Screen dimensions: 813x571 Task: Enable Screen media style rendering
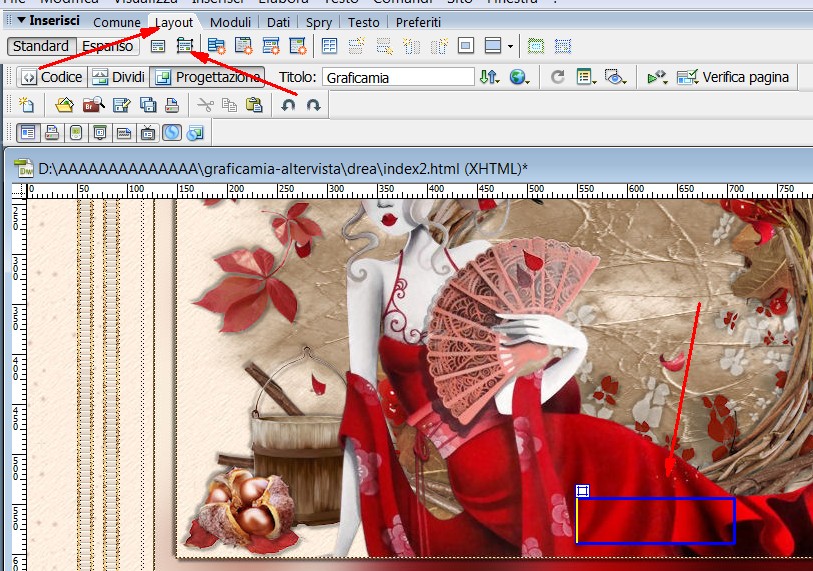[28, 133]
